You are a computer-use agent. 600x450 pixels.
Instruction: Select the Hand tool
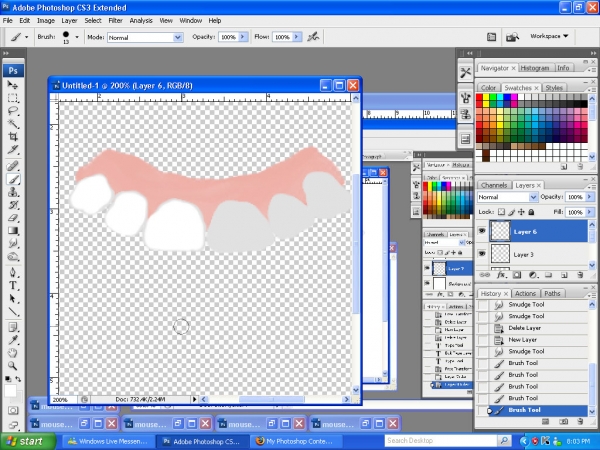(13, 353)
